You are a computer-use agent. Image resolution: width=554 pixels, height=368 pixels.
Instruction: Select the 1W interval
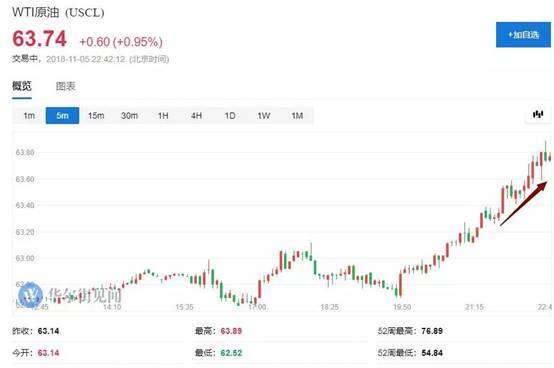264,115
